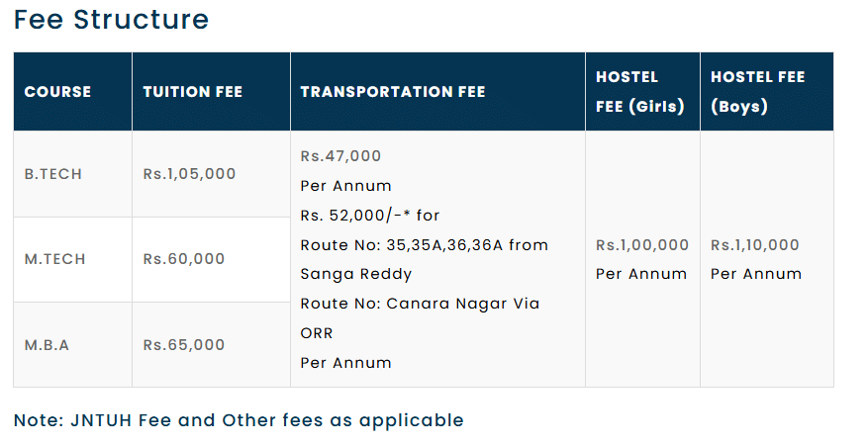Screen dimensions: 868x445
Task: Click the Rs.65,000 tuition fee amount
Action: coord(183,345)
